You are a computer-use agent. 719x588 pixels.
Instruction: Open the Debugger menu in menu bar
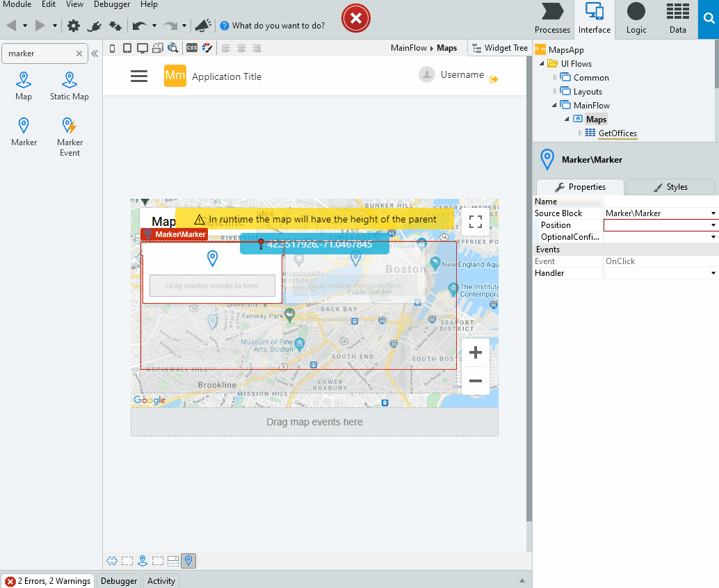(111, 5)
